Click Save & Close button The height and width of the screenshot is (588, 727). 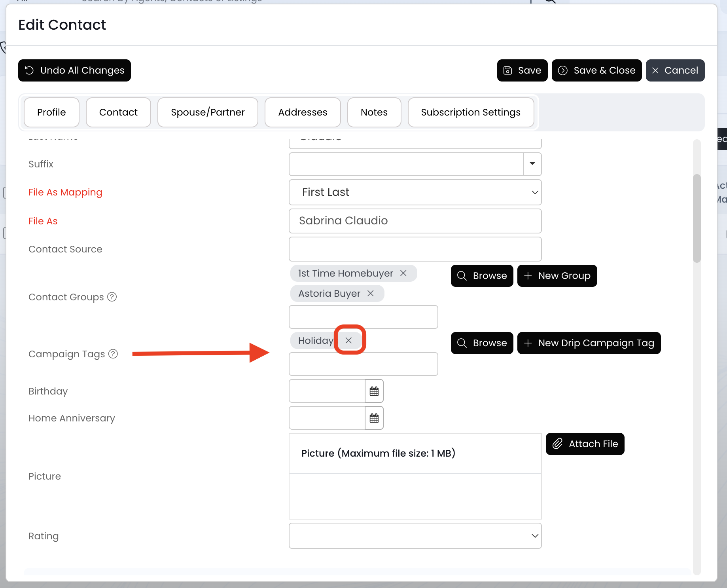[x=596, y=70]
